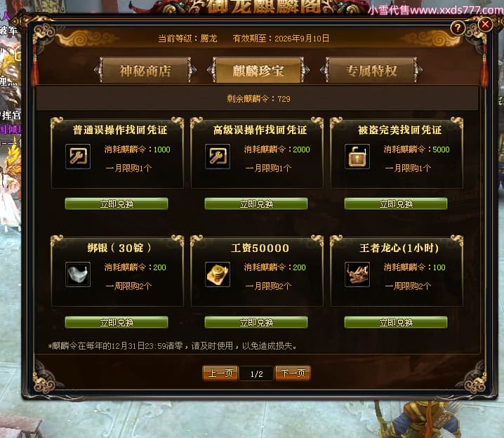Viewport: 504px width, 438px height.
Task: Click the 绑银 silver ingot icon
Action: click(78, 274)
